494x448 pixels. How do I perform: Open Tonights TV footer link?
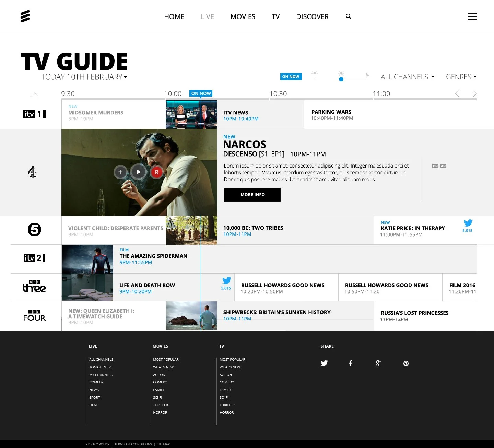coord(100,367)
